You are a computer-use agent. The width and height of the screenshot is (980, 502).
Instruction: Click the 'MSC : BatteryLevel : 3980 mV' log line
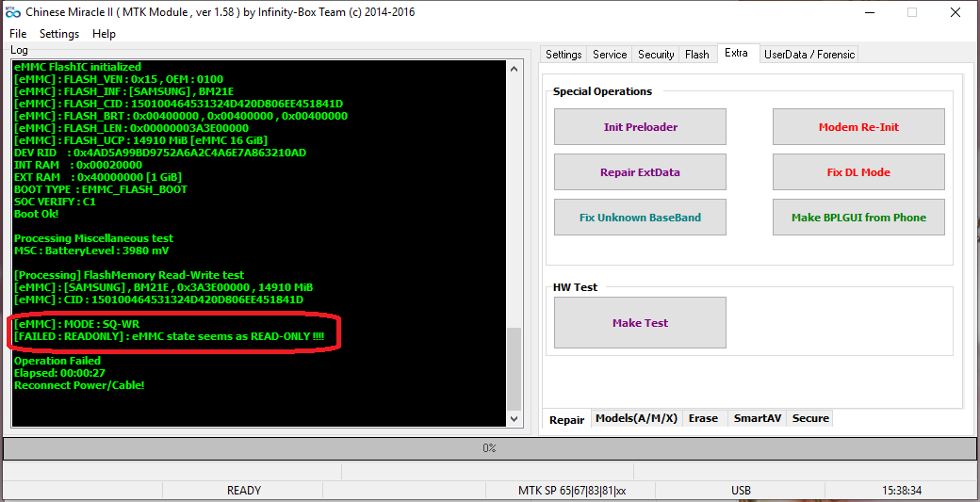(91, 251)
